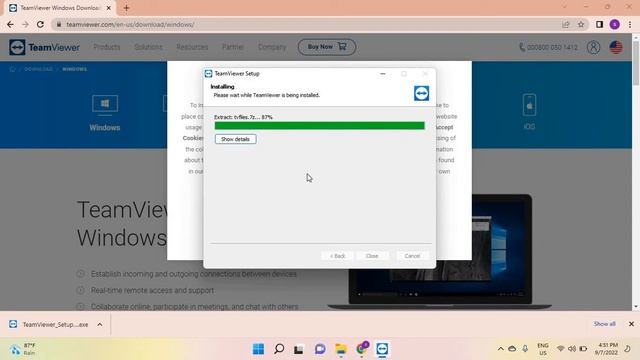
Task: Expand hidden system tray icons
Action: coord(500,349)
